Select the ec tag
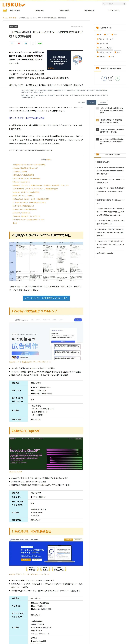This screenshot has width=129, height=644. pyautogui.click(x=99, y=35)
